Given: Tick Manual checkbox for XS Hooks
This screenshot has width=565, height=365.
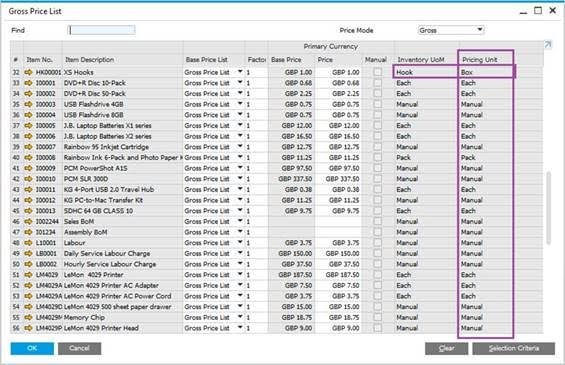Looking at the screenshot, I should tap(377, 72).
